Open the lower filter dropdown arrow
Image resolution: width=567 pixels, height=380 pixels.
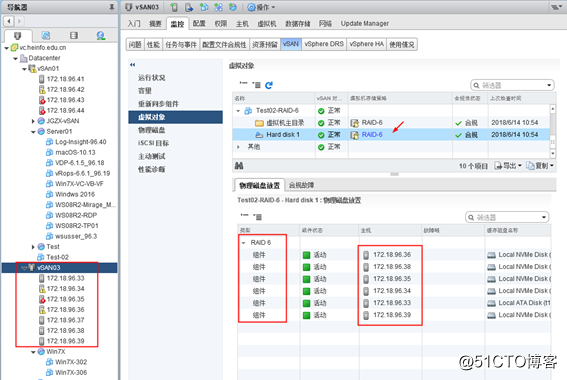544,217
